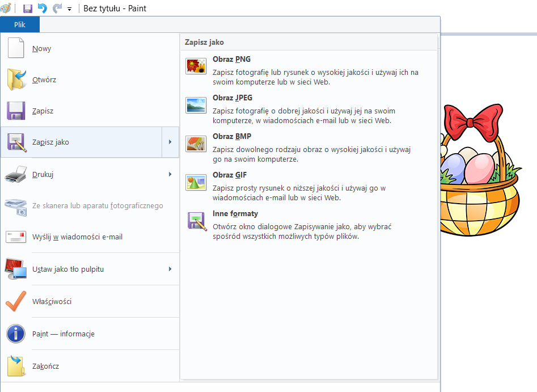Expand the Zapisz jako submenu arrow
The height and width of the screenshot is (392, 537).
[170, 142]
